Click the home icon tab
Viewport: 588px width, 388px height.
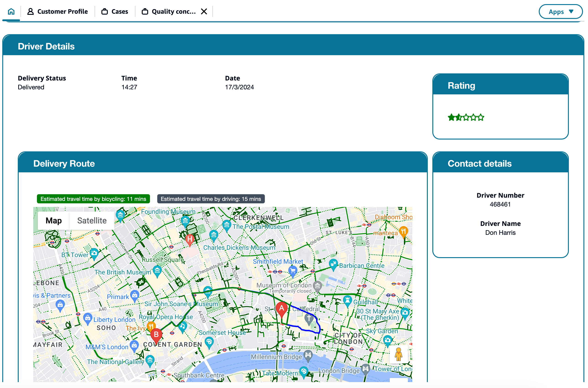11,11
